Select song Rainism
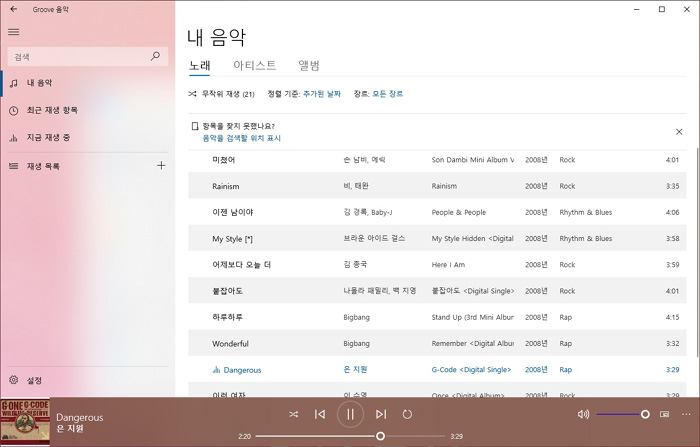The width and height of the screenshot is (700, 447). pos(225,186)
